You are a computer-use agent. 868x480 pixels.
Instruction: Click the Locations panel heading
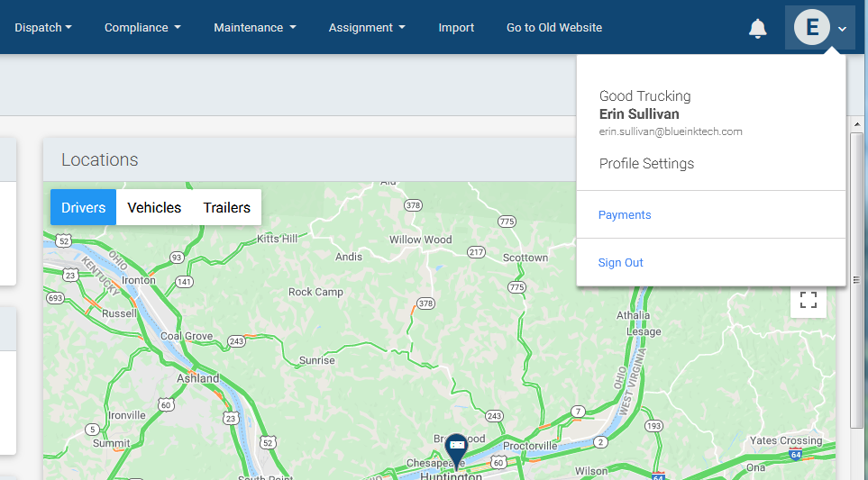(100, 159)
